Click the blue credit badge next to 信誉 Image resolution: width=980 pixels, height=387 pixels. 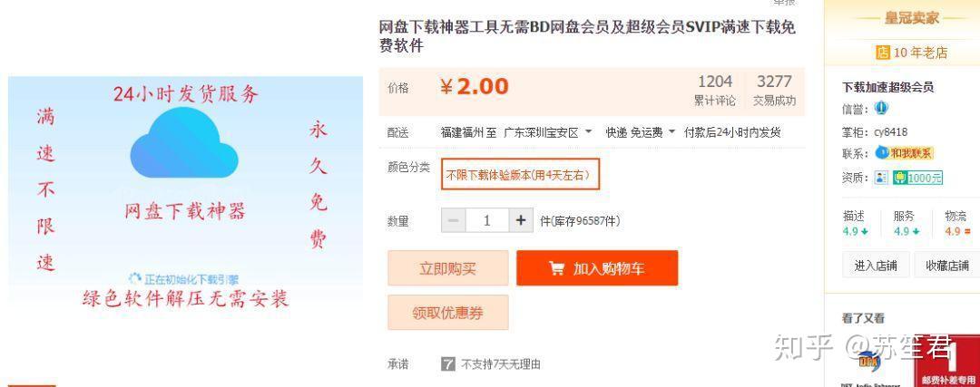[x=880, y=108]
